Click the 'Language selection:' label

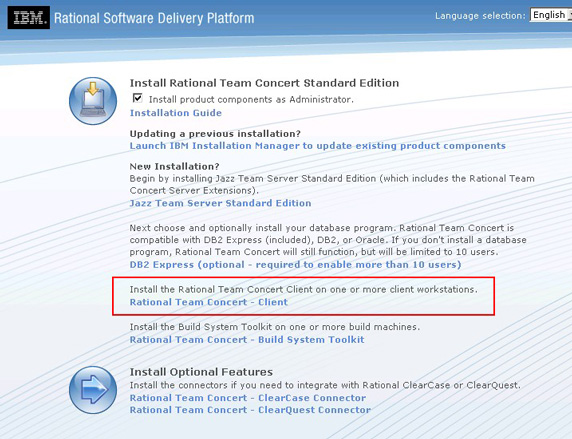tap(480, 16)
